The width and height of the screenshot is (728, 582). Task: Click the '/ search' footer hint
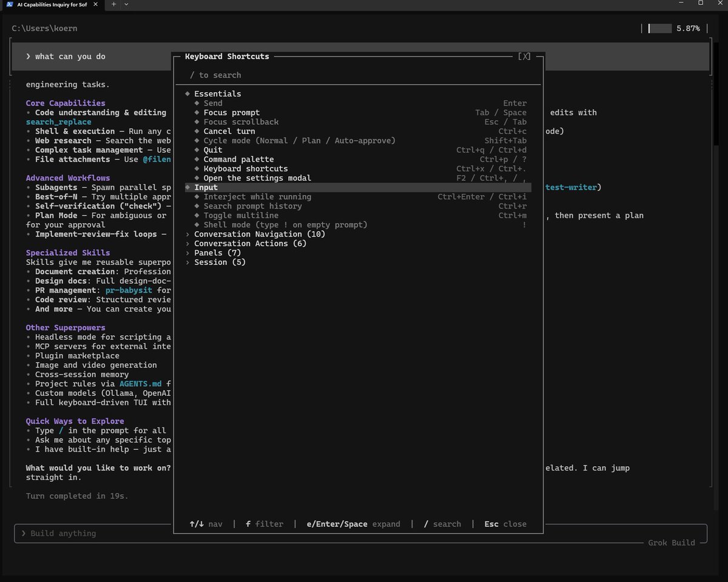pyautogui.click(x=442, y=524)
